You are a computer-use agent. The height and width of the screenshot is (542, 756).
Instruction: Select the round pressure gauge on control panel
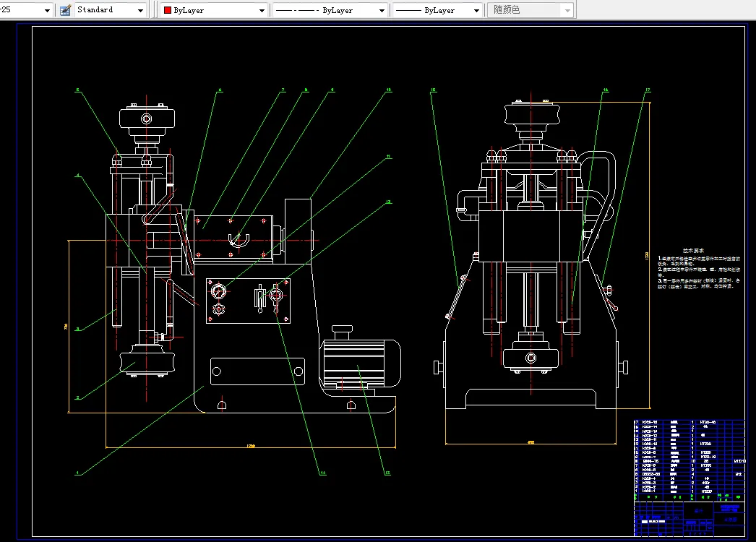click(218, 292)
